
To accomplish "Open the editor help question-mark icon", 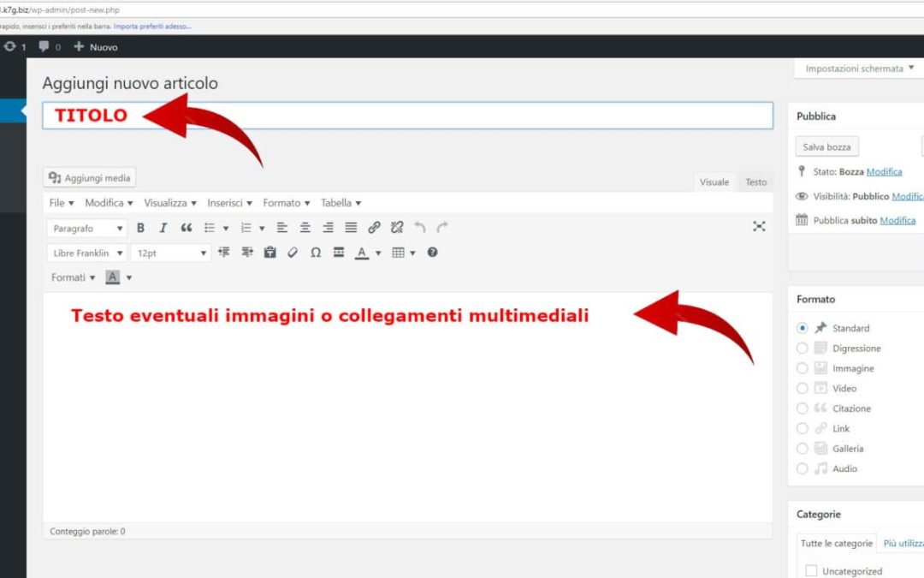I will click(432, 253).
